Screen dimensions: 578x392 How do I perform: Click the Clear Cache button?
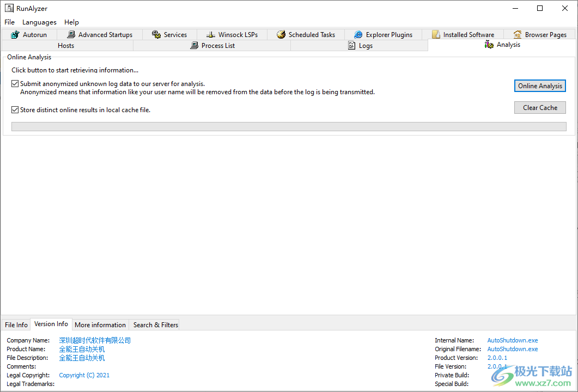click(540, 108)
